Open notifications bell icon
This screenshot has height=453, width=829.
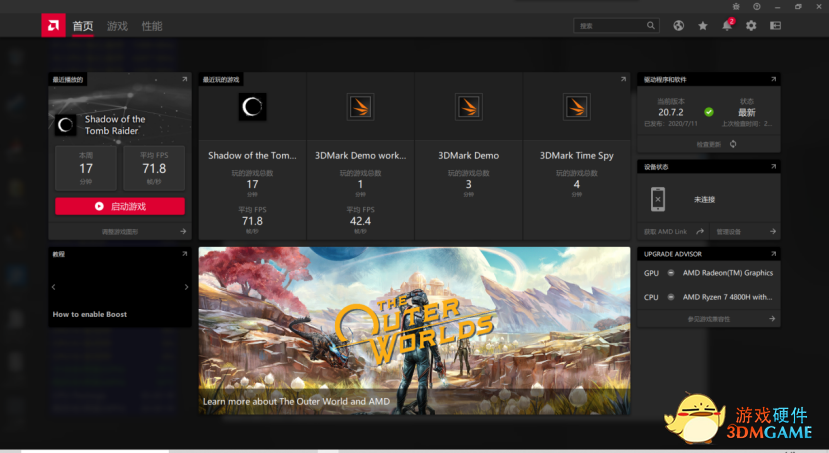pos(727,25)
